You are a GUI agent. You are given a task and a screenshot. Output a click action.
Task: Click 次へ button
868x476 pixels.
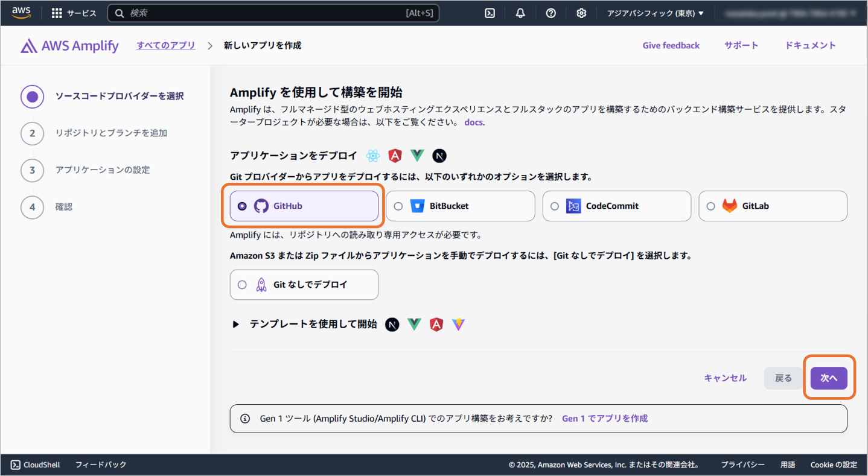[x=829, y=378]
